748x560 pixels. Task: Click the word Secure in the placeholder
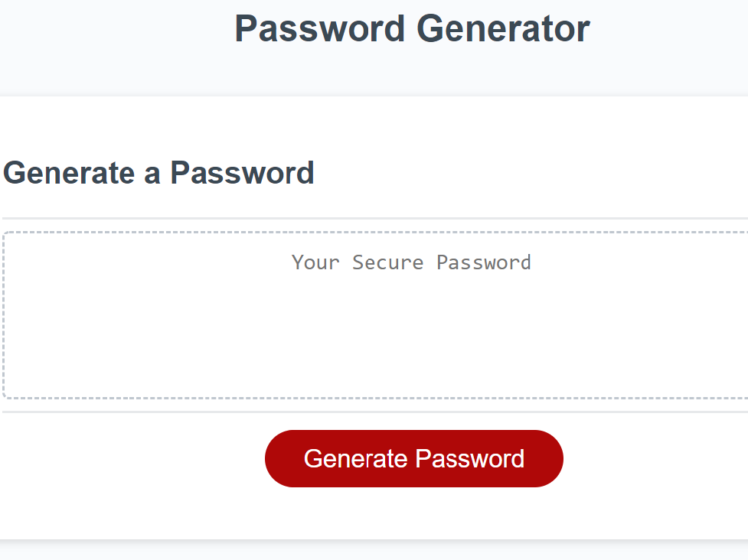pyautogui.click(x=387, y=262)
